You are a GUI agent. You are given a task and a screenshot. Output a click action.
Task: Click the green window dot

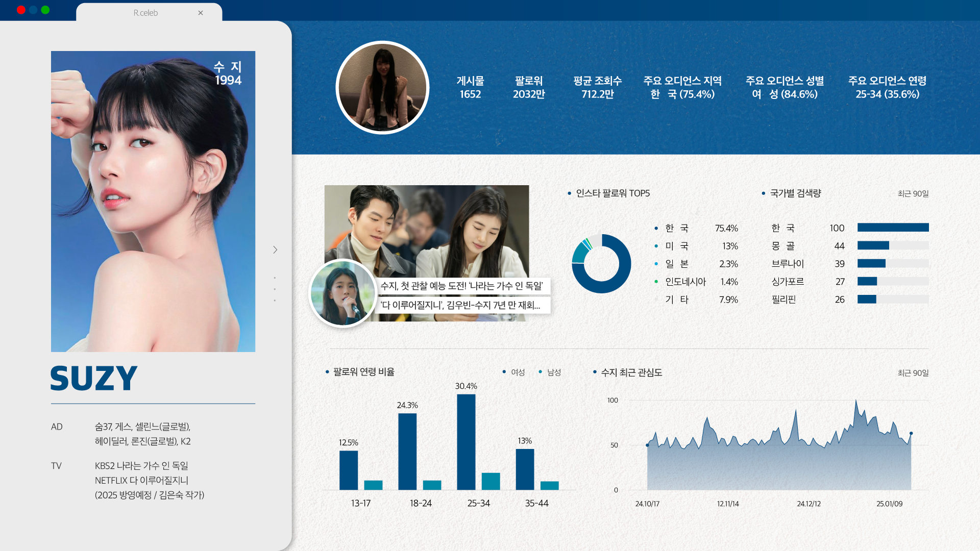pyautogui.click(x=45, y=10)
